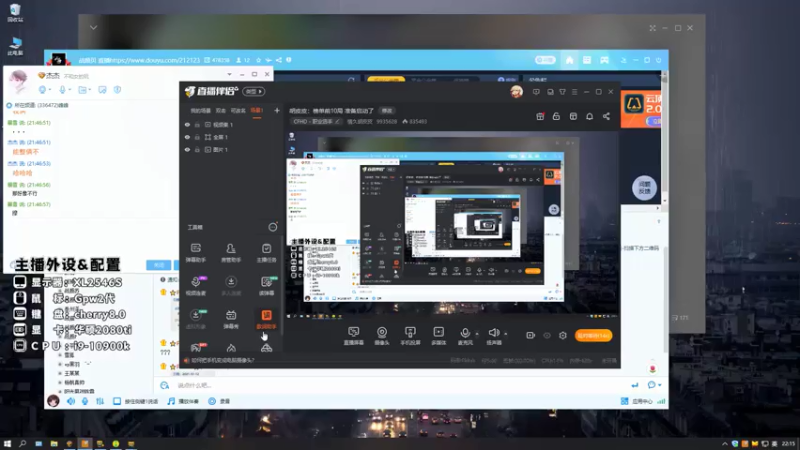Open the 主播任务 toolbox tool
Screen dimensions: 800x450
click(x=266, y=253)
